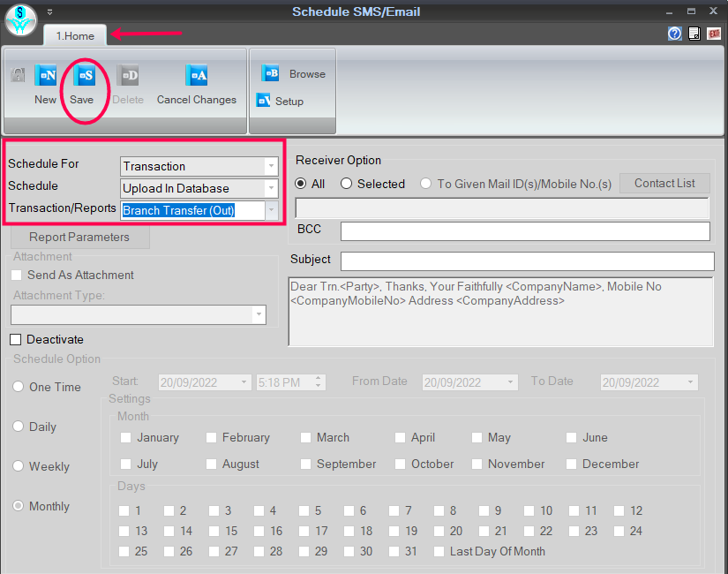This screenshot has height=574, width=728.
Task: Click the message body text area
Action: pyautogui.click(x=500, y=312)
